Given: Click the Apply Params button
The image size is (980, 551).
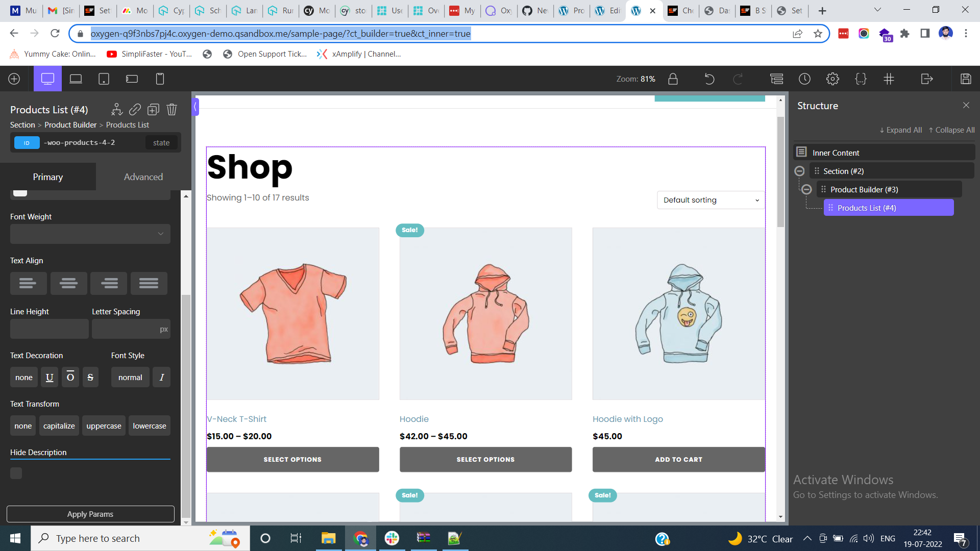Looking at the screenshot, I should click(90, 514).
